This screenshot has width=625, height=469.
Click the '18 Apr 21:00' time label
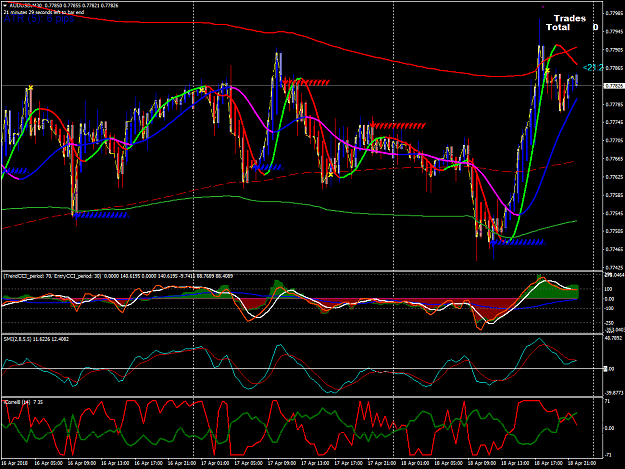pyautogui.click(x=582, y=463)
